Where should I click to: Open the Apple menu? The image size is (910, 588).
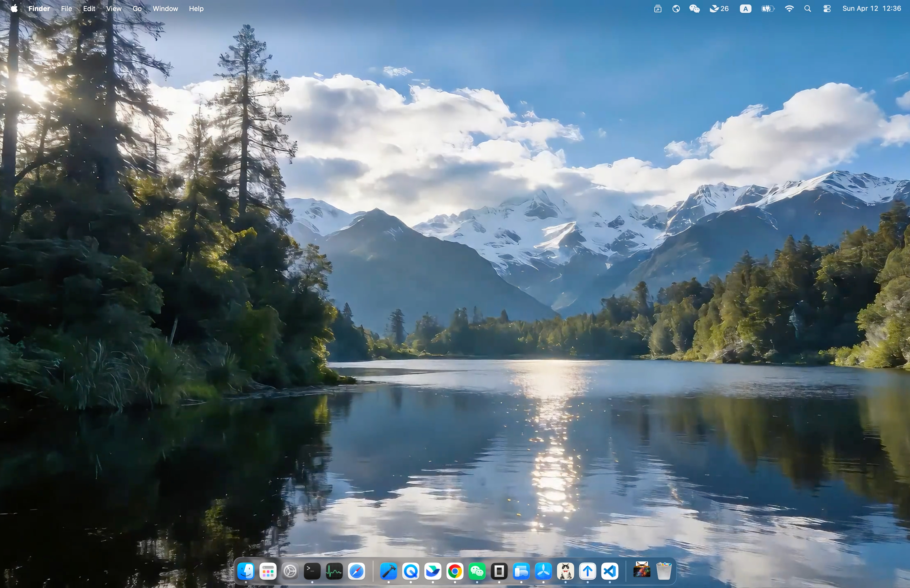coord(14,8)
